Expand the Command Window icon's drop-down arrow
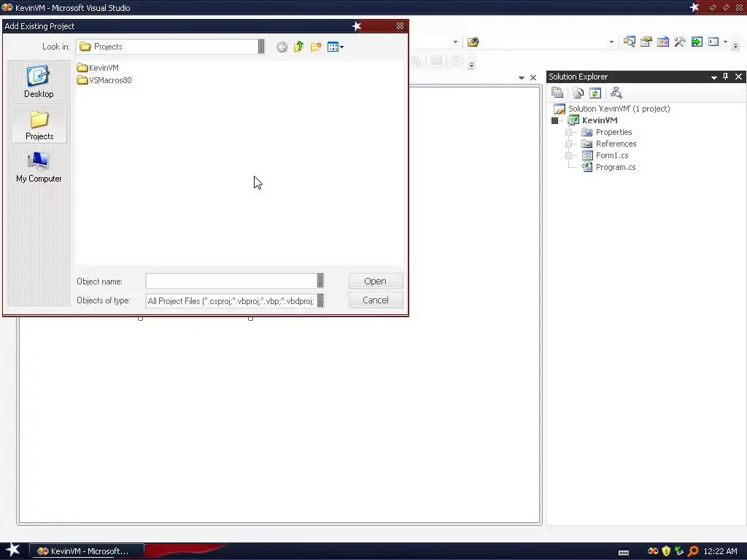The width and height of the screenshot is (747, 560). [x=726, y=42]
